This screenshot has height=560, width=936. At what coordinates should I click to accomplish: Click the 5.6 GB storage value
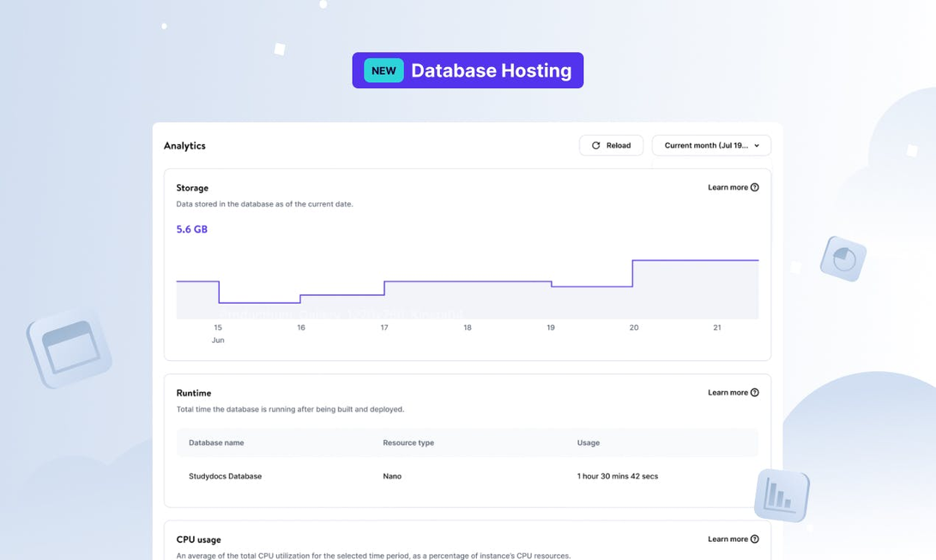coord(191,229)
